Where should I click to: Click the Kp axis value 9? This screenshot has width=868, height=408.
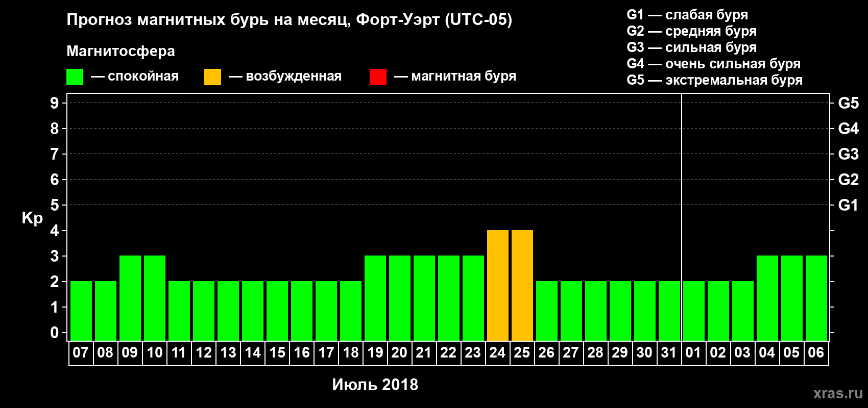coord(55,103)
